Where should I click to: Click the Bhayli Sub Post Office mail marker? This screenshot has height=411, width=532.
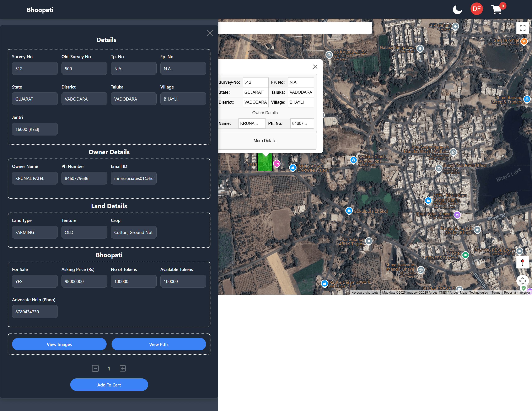coord(439,169)
